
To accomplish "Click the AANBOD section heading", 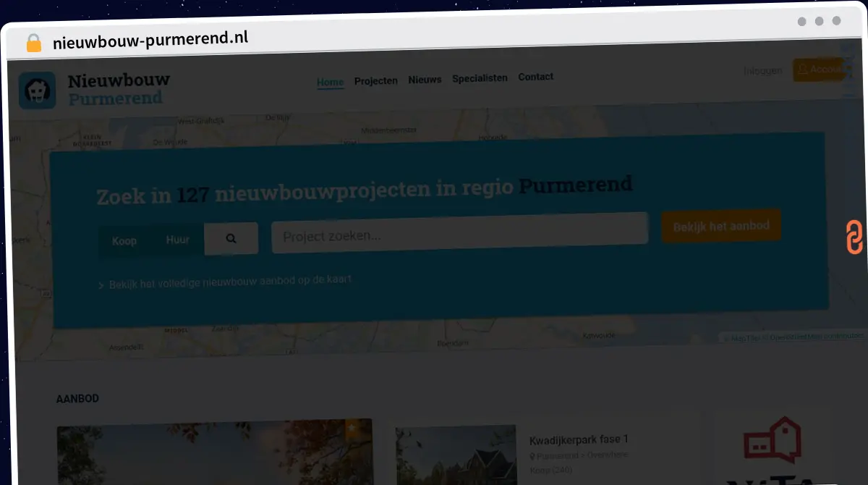I will [x=77, y=399].
